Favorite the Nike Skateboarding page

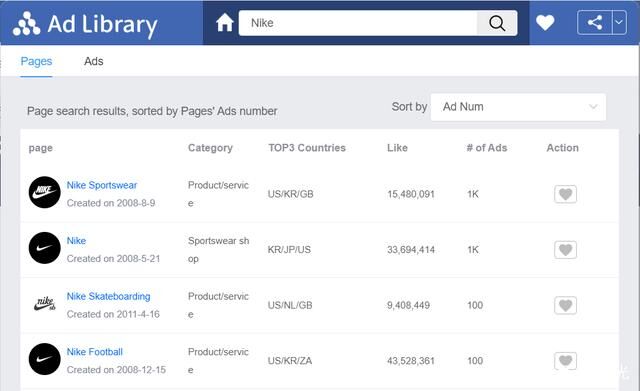pyautogui.click(x=565, y=305)
